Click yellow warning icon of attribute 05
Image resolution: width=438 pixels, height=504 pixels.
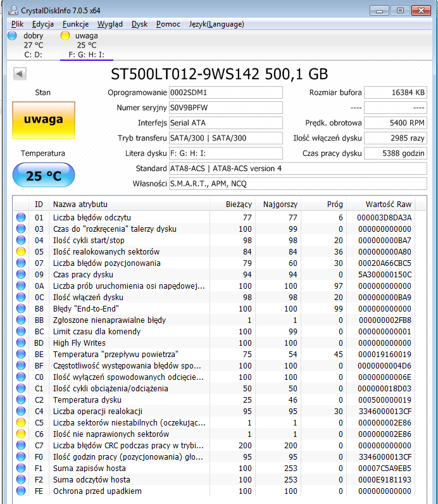pos(21,251)
